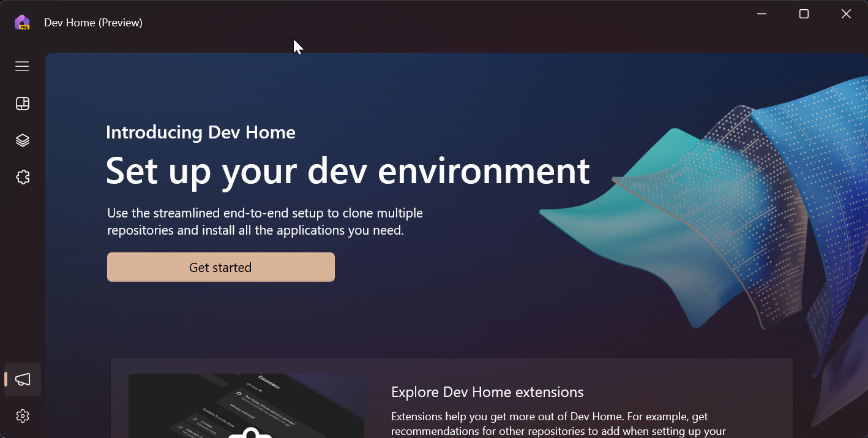Screen dimensions: 868x438
Task: Click the "Explore Dev Home extensions" heading
Action: pyautogui.click(x=487, y=392)
